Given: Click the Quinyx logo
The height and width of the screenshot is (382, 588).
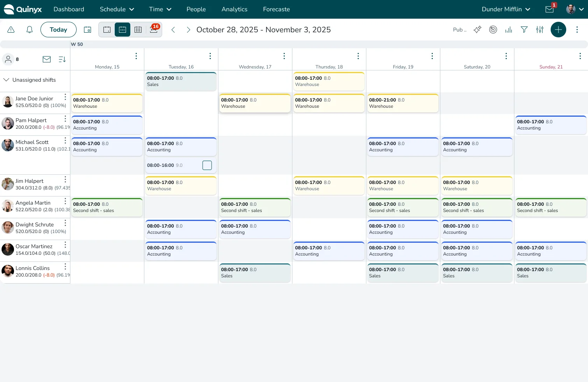Looking at the screenshot, I should point(23,9).
